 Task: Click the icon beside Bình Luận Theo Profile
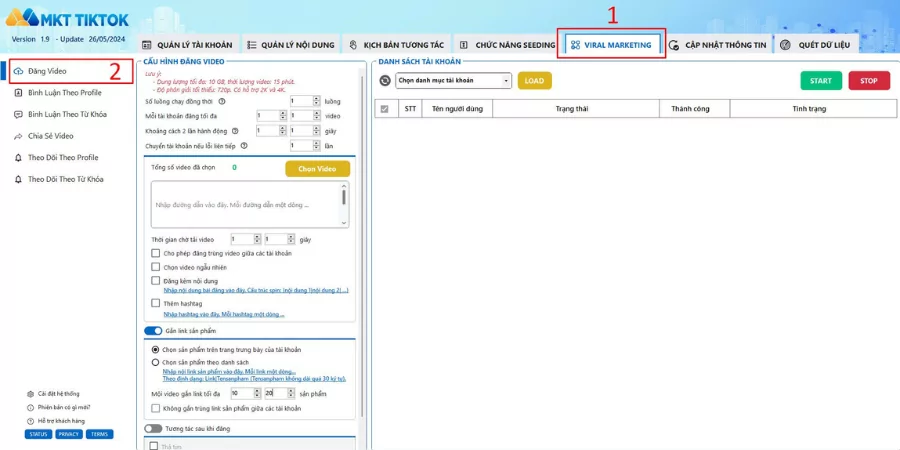tap(18, 92)
